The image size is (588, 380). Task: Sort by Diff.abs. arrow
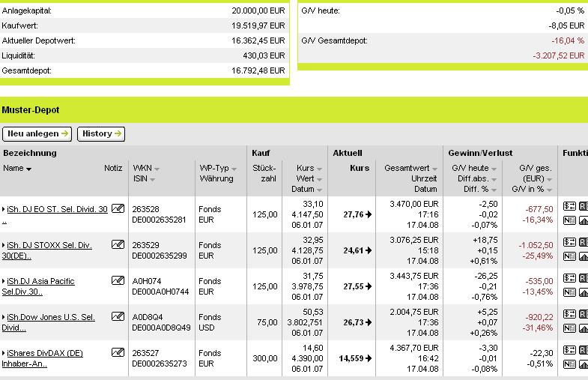click(494, 180)
